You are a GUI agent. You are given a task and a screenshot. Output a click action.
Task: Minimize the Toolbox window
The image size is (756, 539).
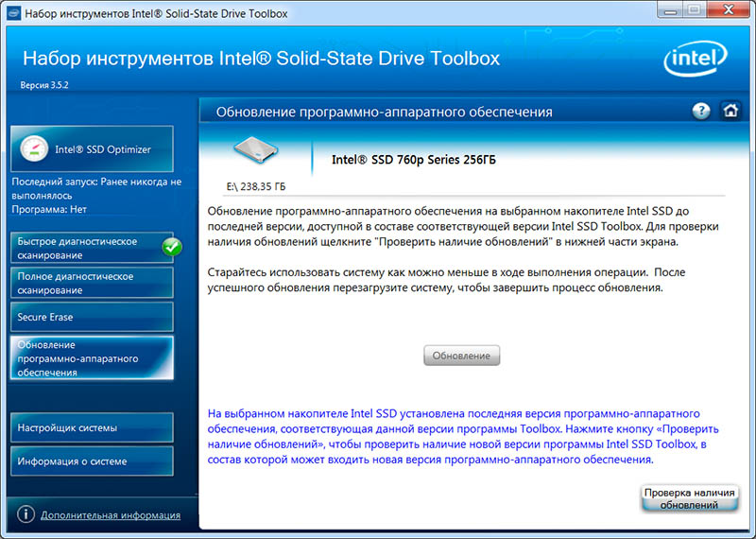[x=670, y=10]
